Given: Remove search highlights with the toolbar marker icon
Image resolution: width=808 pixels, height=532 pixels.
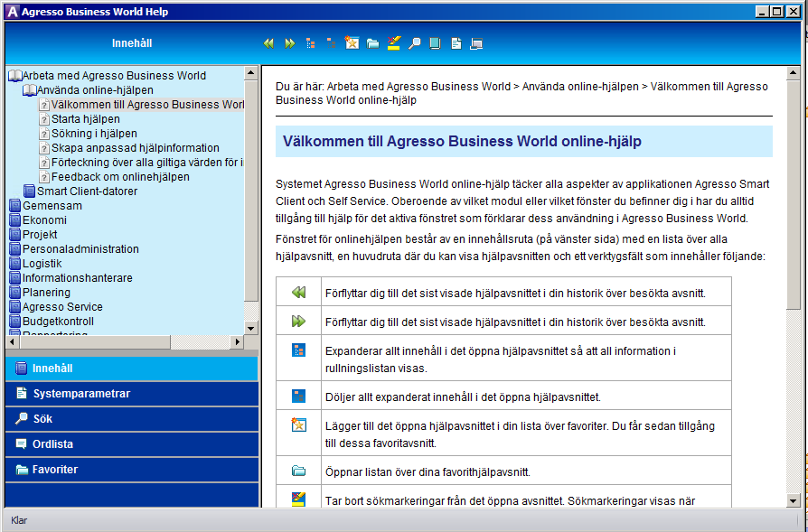Looking at the screenshot, I should tap(394, 43).
